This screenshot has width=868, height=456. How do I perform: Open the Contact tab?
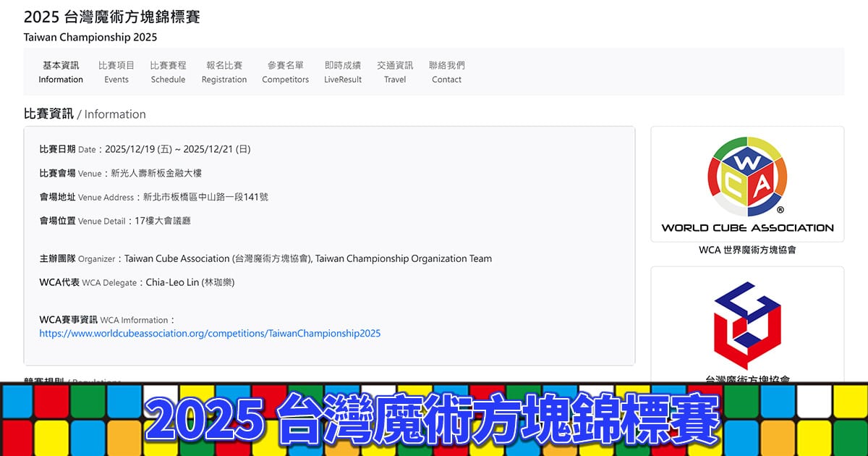446,72
